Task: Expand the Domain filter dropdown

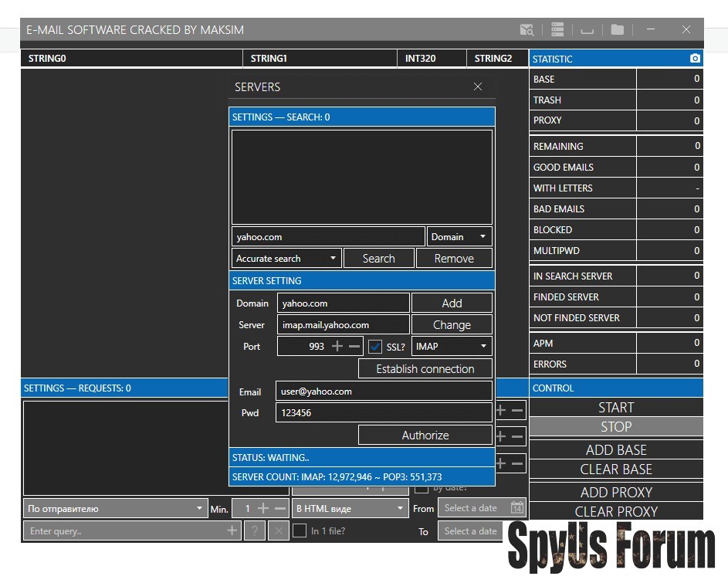Action: click(x=459, y=236)
